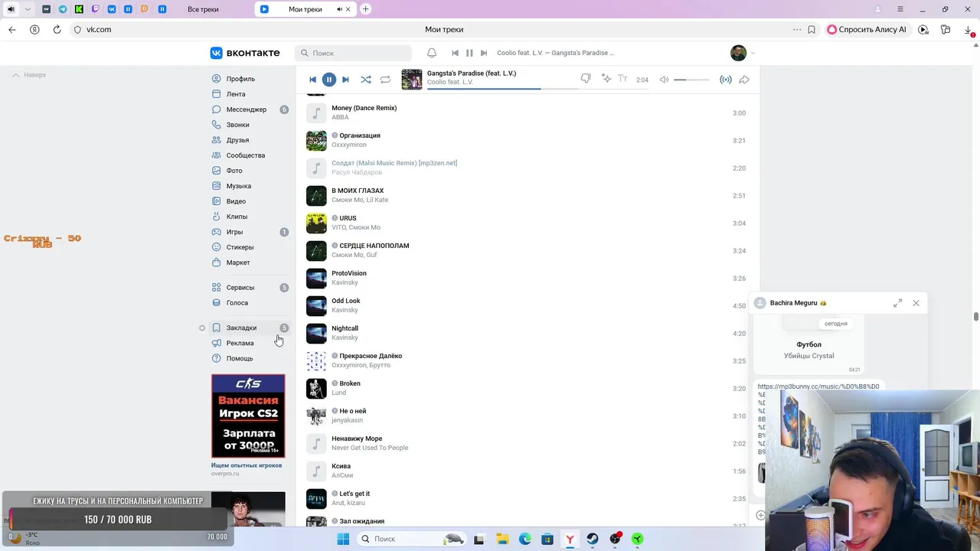
Task: Show lyrics with the Tt icon
Action: pos(623,79)
